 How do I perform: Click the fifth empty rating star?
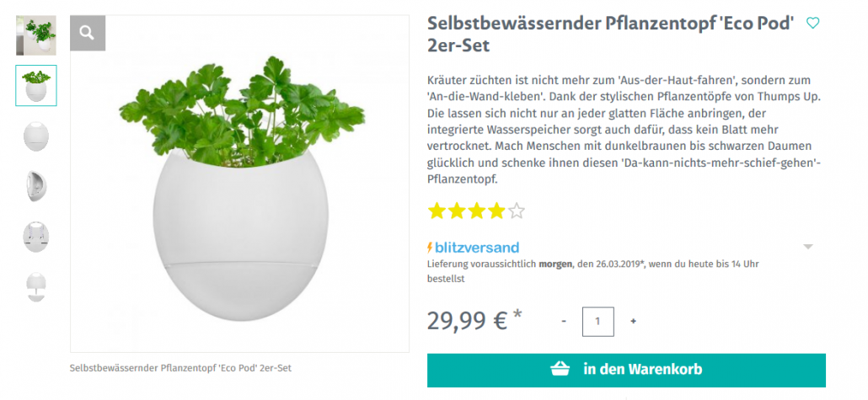(516, 211)
